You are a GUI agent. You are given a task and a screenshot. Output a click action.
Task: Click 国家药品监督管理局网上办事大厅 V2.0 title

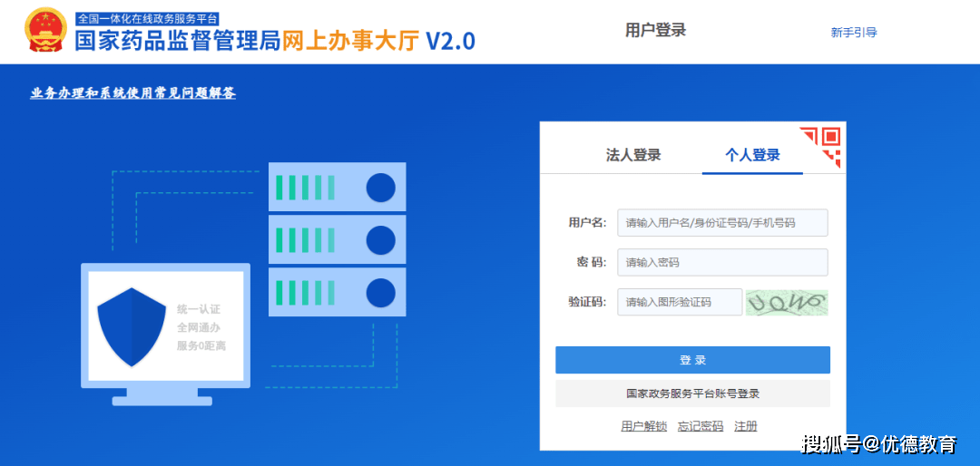[275, 41]
